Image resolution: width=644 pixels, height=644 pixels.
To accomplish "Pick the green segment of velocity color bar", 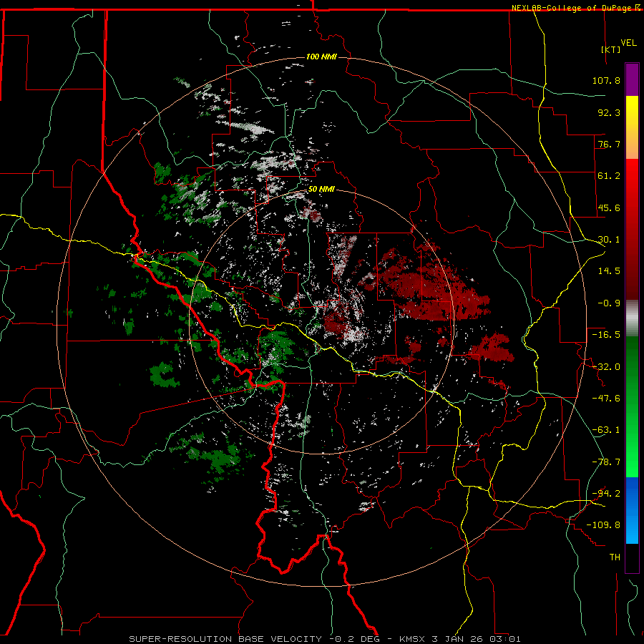I will point(632,406).
